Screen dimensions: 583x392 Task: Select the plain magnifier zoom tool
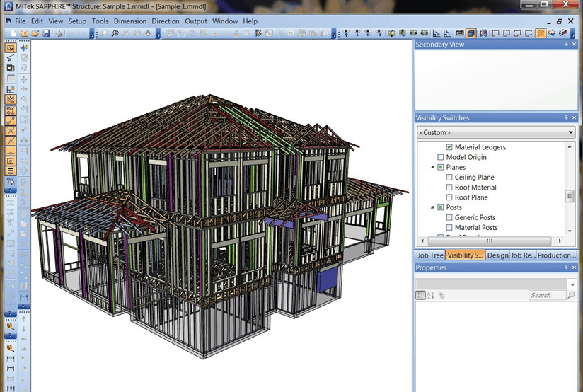pos(104,33)
